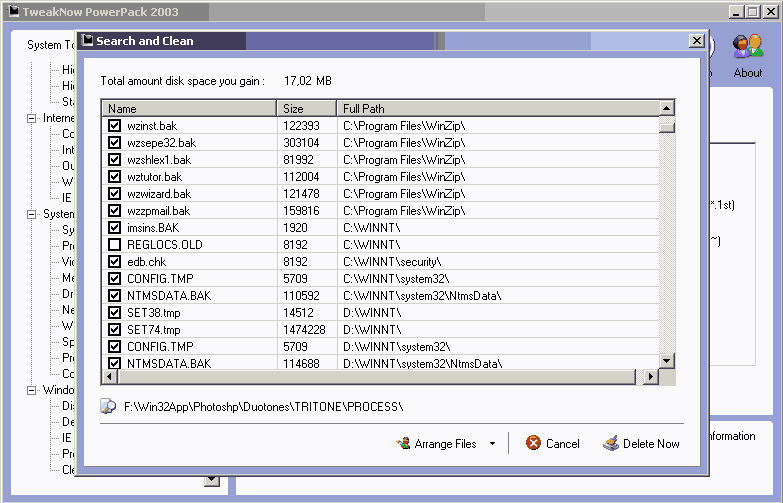This screenshot has height=503, width=783.
Task: Click the Search and Clean title icon
Action: (x=87, y=41)
